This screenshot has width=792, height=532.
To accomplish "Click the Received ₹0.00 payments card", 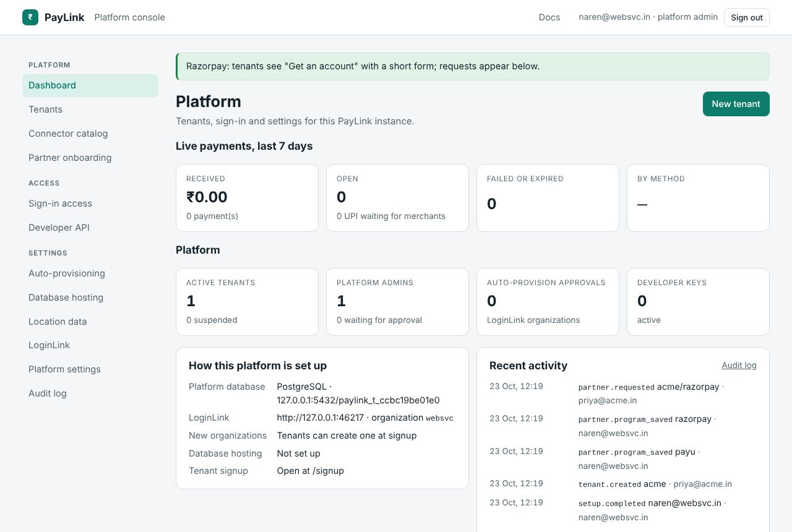I will [x=247, y=198].
